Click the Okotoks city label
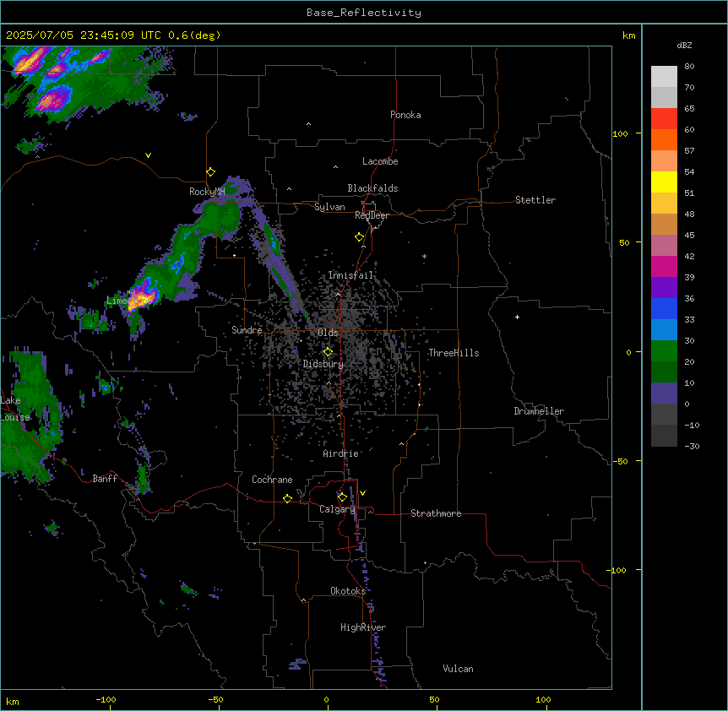 [348, 591]
